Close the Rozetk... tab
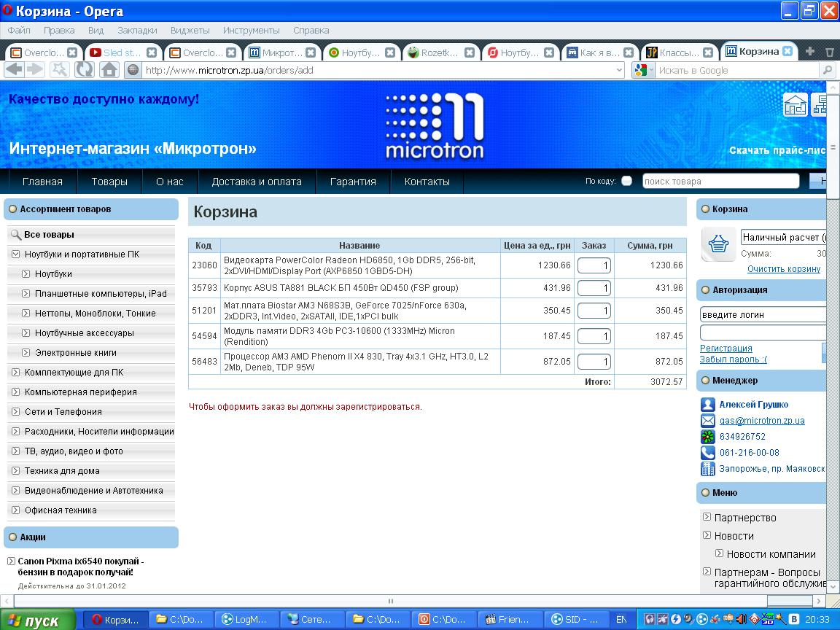This screenshot has width=840, height=630. (x=470, y=52)
